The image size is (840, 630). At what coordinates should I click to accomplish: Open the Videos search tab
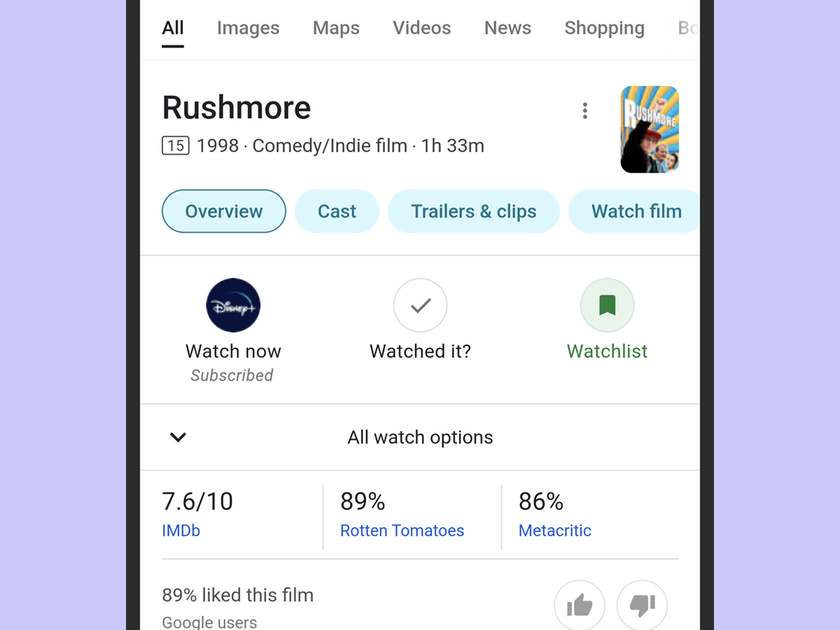[x=422, y=28]
